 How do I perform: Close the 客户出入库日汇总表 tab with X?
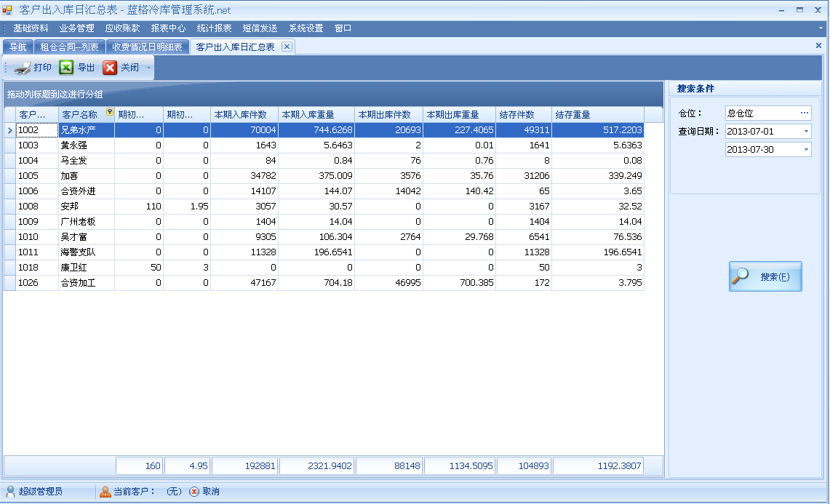[287, 47]
